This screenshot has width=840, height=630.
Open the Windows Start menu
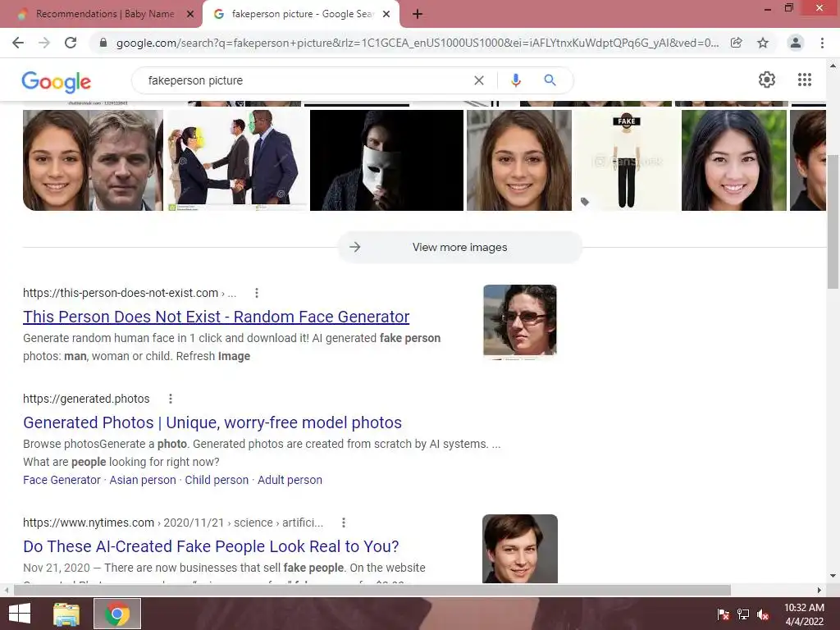click(20, 614)
